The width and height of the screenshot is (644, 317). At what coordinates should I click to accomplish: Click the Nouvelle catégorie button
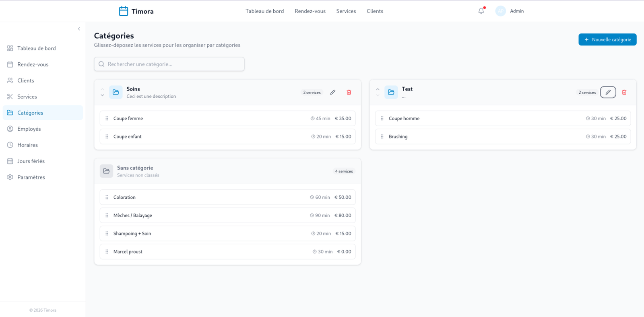[x=607, y=39]
